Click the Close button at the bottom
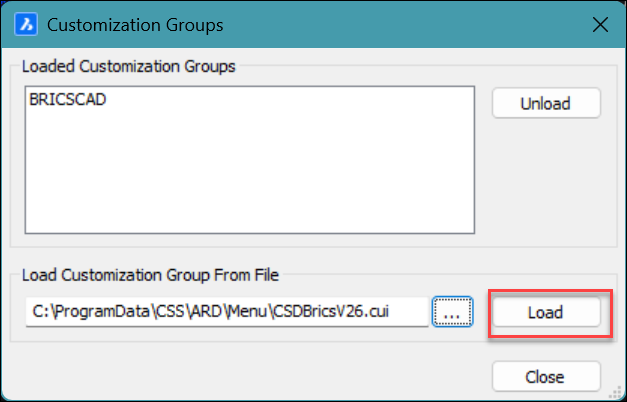The image size is (627, 402). [545, 377]
